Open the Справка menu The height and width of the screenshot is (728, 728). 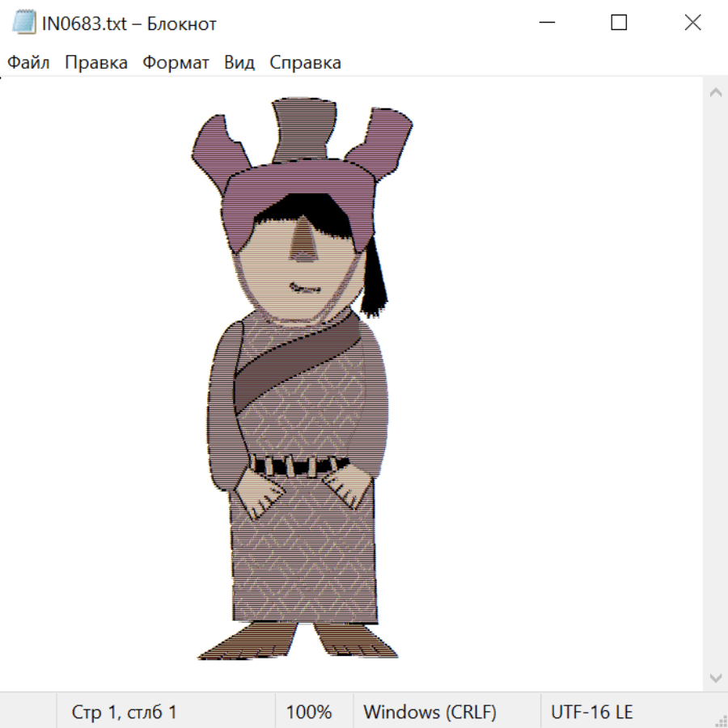305,63
